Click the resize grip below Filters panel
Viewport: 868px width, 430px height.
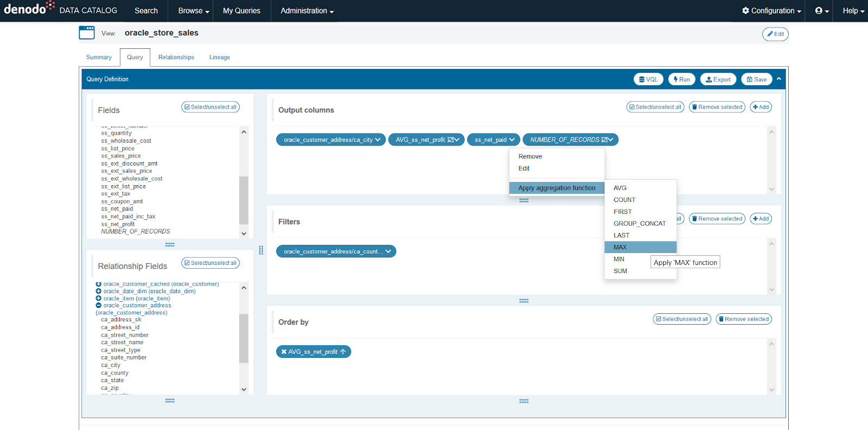click(524, 301)
